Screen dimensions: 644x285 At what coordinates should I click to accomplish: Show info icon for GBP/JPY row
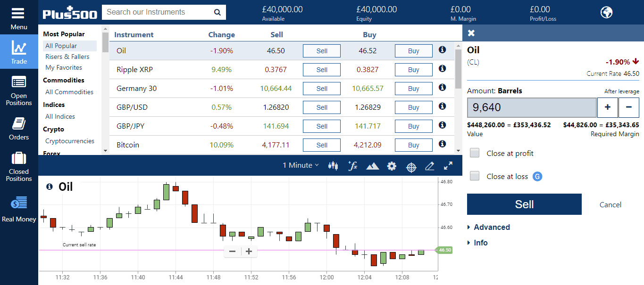pyautogui.click(x=442, y=125)
